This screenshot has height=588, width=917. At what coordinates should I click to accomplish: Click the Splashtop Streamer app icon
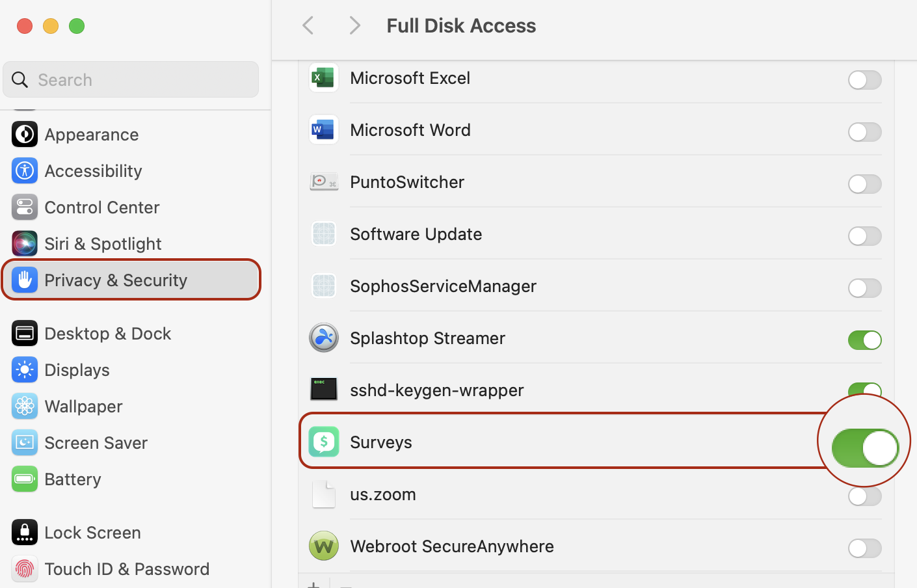[323, 338]
